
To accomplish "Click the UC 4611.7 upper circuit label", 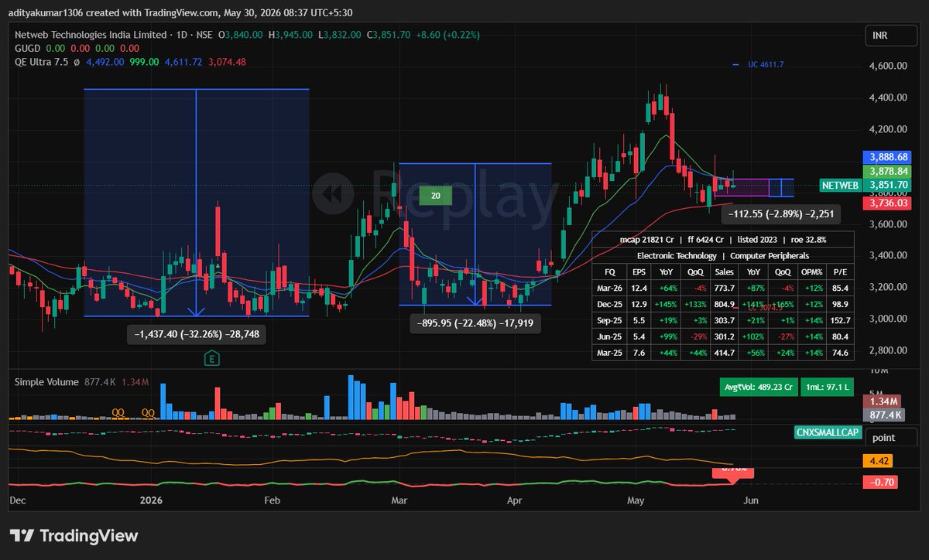I will pyautogui.click(x=766, y=65).
